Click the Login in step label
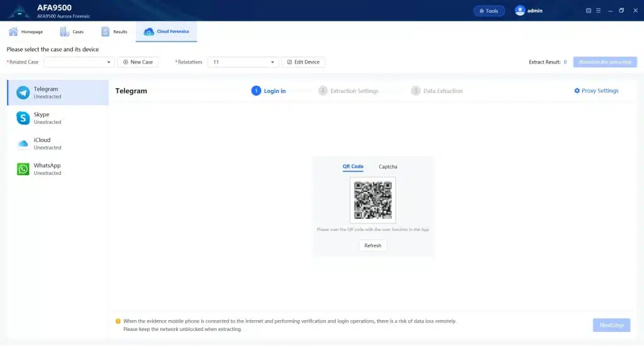The image size is (644, 346). 275,91
